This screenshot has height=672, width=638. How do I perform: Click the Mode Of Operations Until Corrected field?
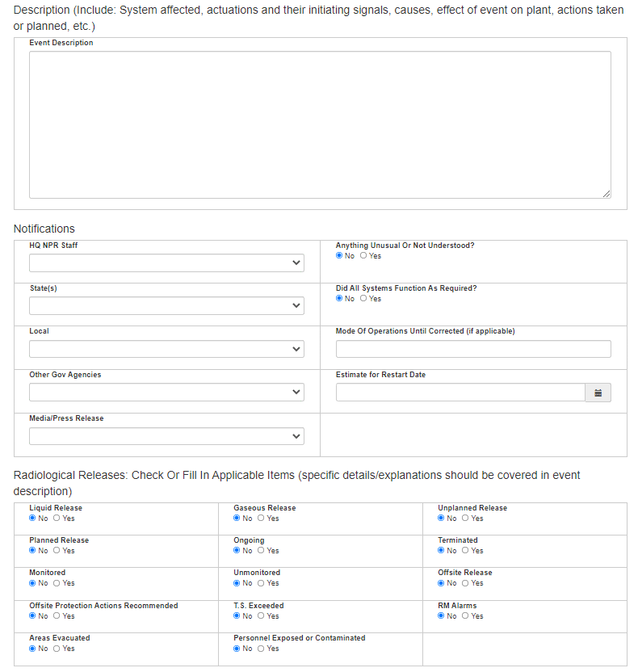(x=473, y=349)
